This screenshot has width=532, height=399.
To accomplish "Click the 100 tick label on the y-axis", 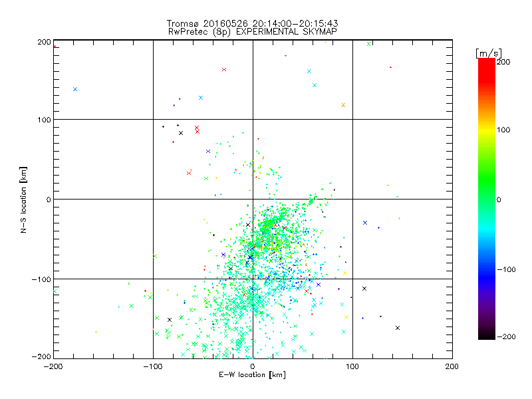I will pos(44,120).
